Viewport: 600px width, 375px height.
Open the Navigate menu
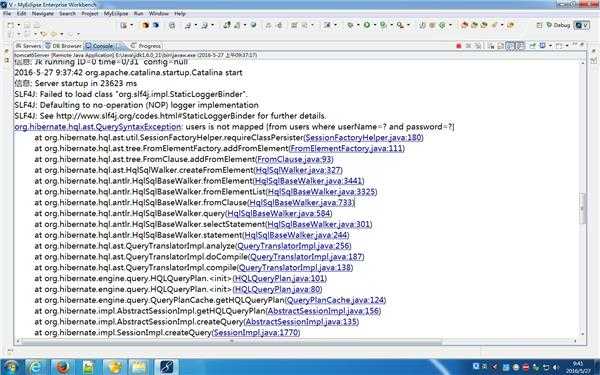pyautogui.click(x=42, y=13)
